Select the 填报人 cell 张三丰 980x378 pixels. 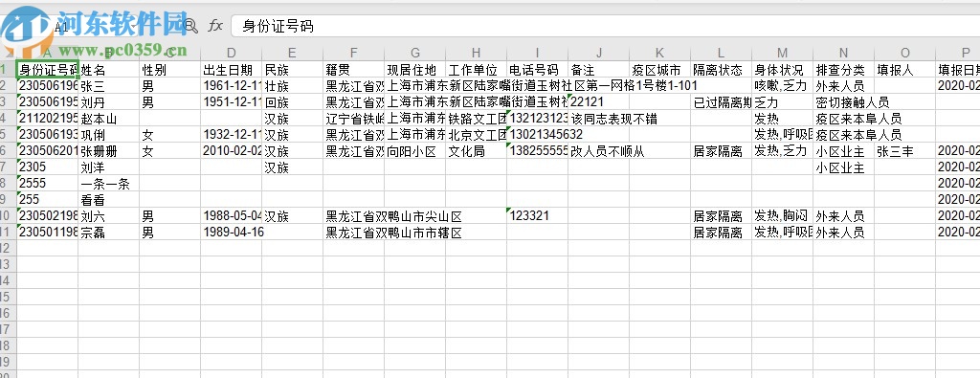(905, 150)
